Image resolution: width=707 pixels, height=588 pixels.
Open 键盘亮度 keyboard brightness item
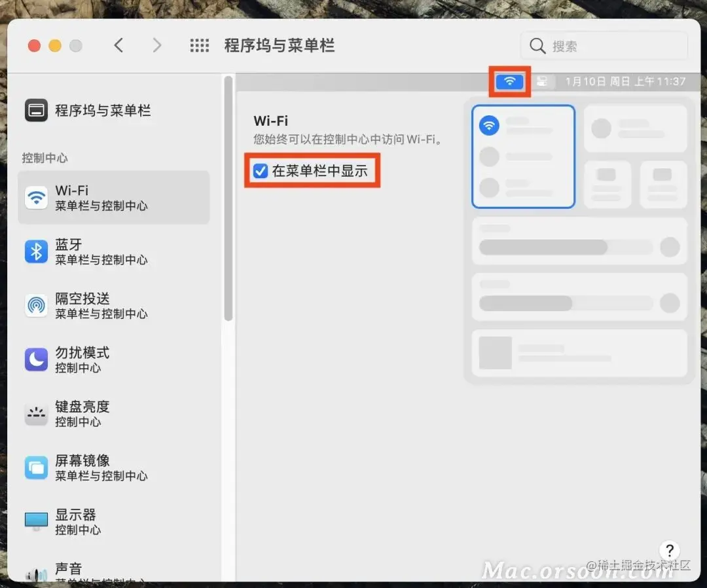coord(114,413)
